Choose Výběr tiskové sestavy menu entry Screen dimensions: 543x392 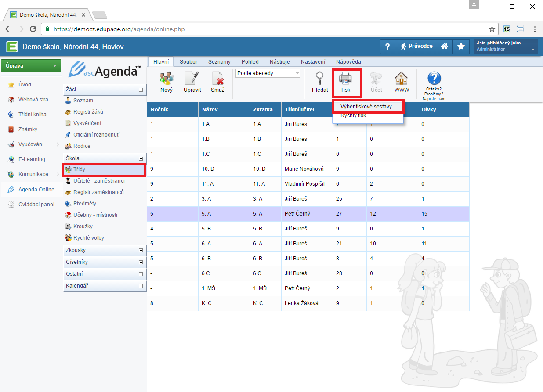point(368,106)
